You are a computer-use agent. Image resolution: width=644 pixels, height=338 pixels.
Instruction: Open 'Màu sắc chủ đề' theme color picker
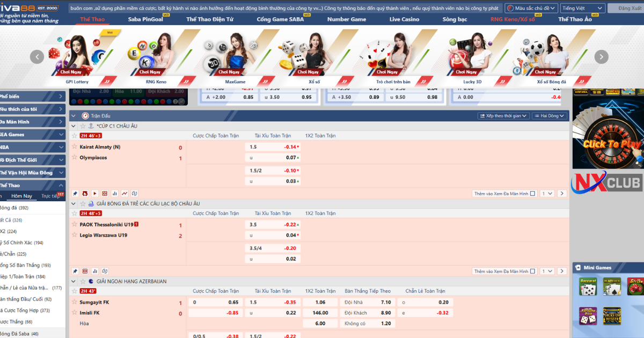click(x=531, y=8)
